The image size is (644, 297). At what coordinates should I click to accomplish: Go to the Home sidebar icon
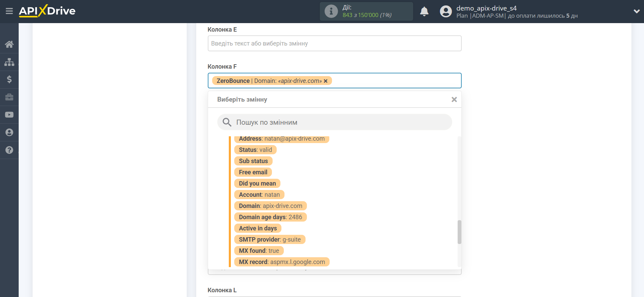coord(9,44)
